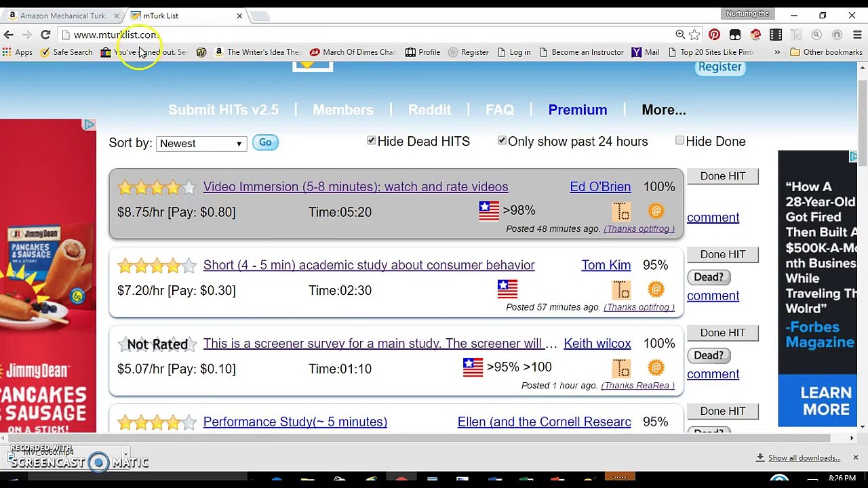Image resolution: width=868 pixels, height=488 pixels.
Task: Close the downloads bar with the X
Action: click(x=856, y=457)
